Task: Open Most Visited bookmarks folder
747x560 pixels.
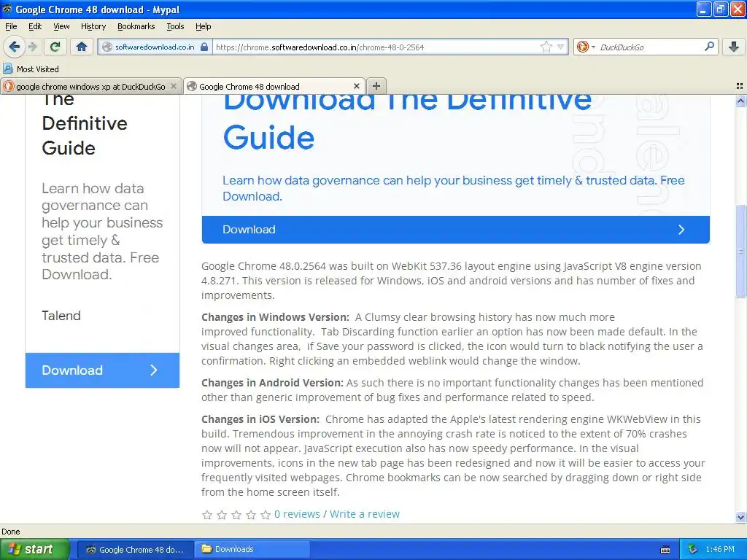Action: 31,69
